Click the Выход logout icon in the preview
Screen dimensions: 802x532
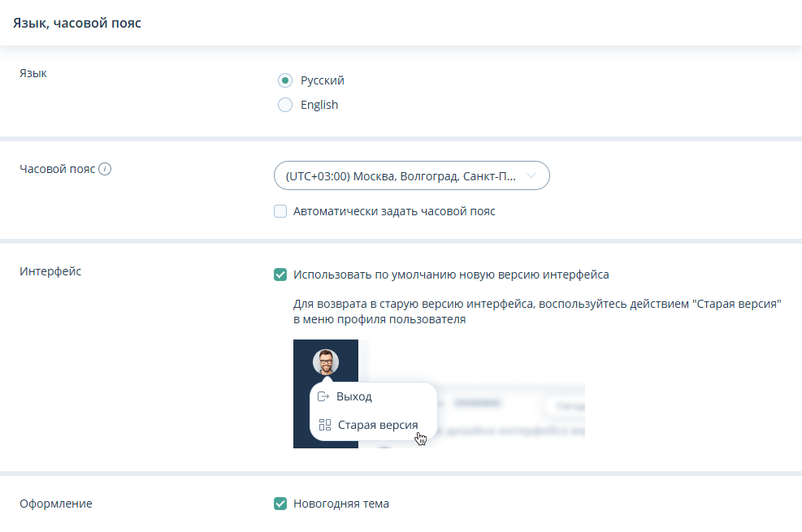tap(323, 396)
